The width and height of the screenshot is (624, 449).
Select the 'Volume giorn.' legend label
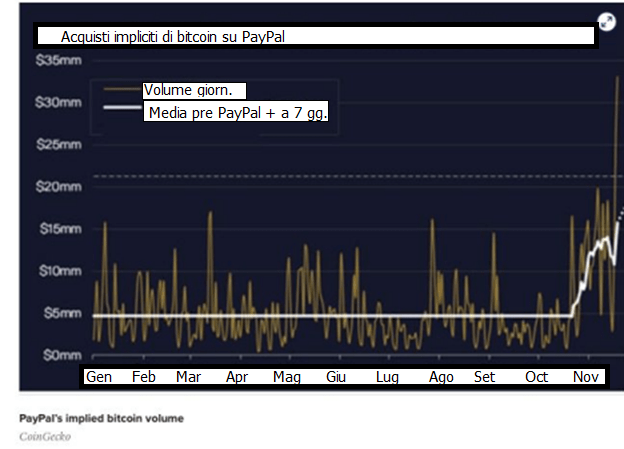click(x=188, y=90)
